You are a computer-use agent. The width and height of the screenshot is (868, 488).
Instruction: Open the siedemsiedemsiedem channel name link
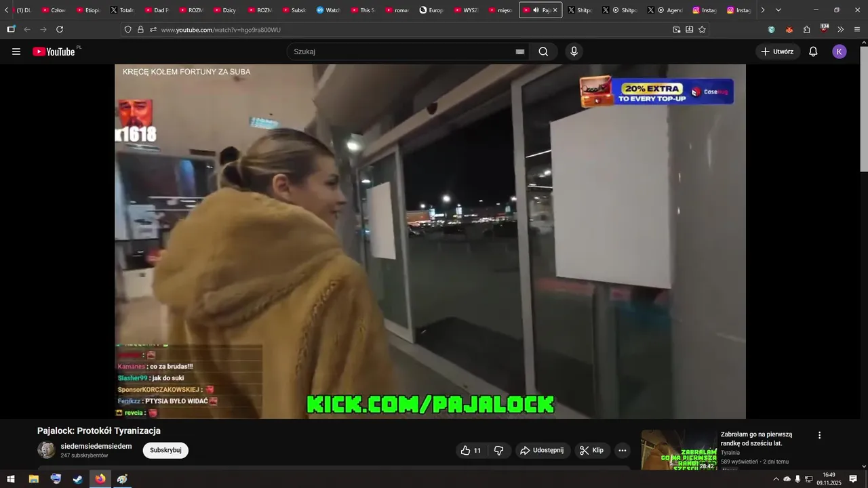coord(96,446)
